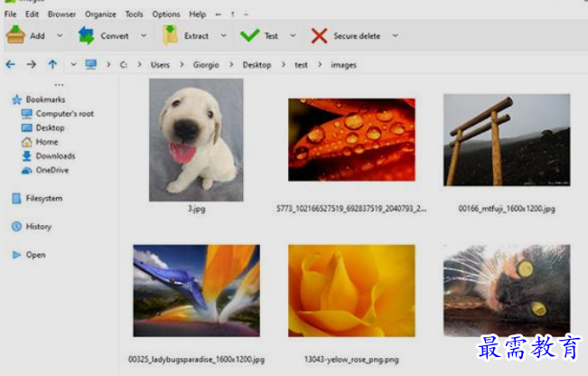Click C: in the breadcrumb path
The image size is (588, 376).
coord(124,65)
